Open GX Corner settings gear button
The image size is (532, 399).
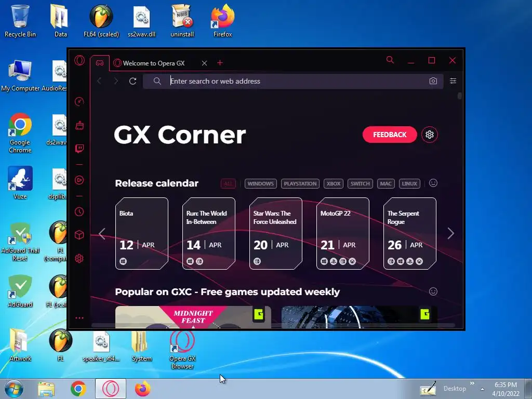(x=430, y=135)
